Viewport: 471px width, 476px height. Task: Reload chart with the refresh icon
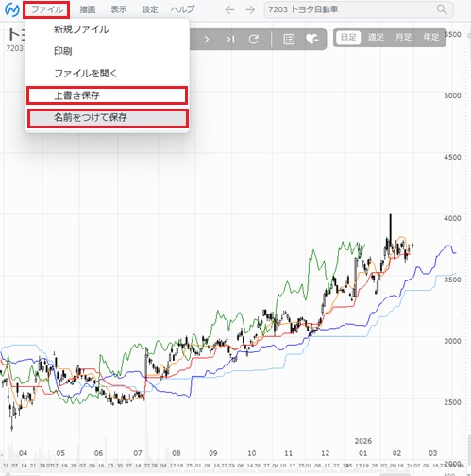click(254, 40)
